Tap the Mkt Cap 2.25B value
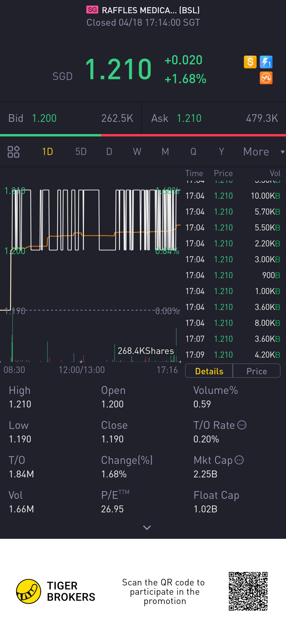The image size is (286, 644). coord(205,474)
